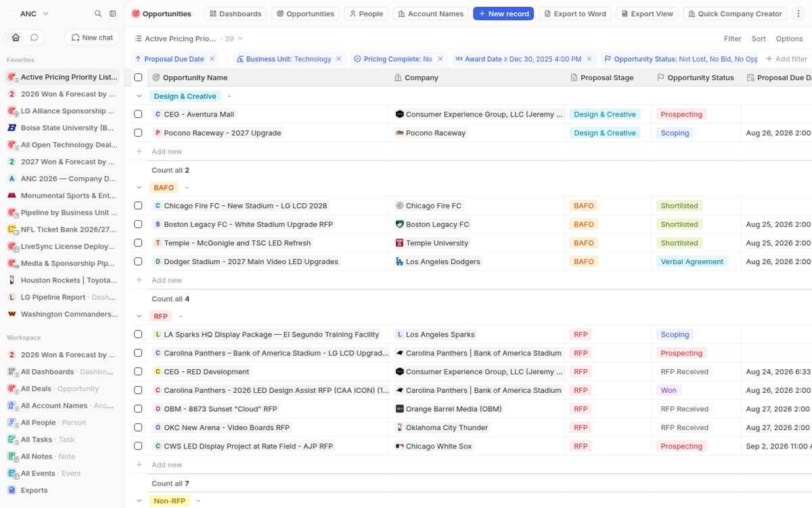Click the Design & Creative group label tag
Screen dimensions: 812x508
pos(185,96)
